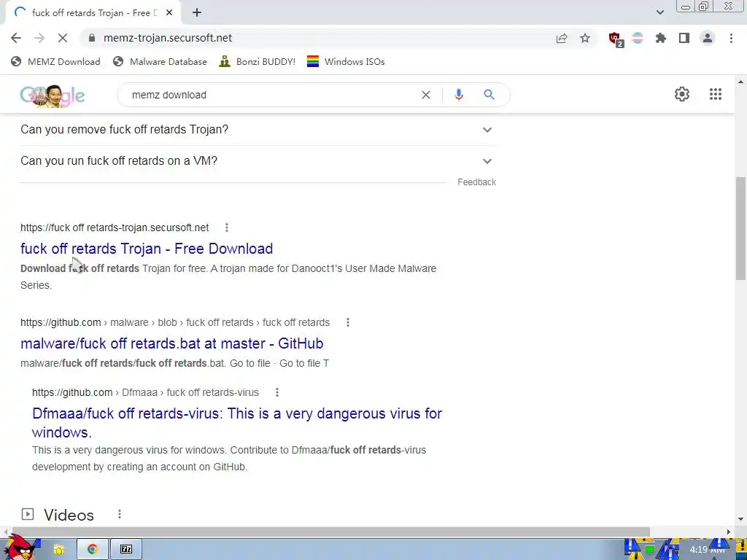The image size is (747, 560).
Task: Click the horizontal scrollbar thumb
Action: click(330, 532)
